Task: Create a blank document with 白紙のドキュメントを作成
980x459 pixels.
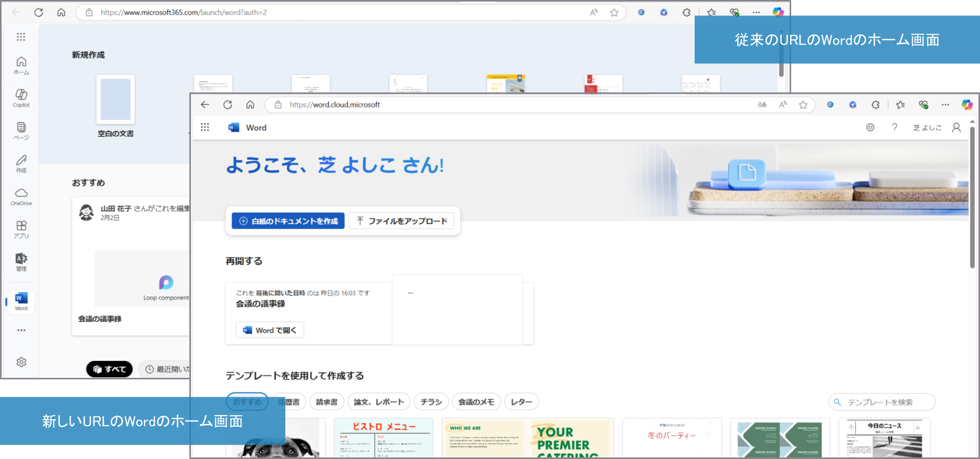Action: click(288, 221)
